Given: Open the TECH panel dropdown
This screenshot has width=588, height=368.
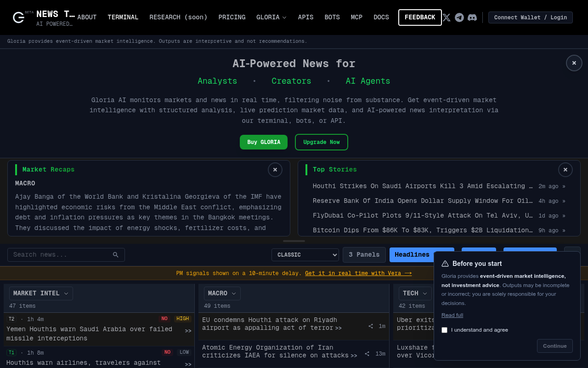Looking at the screenshot, I should 415,293.
